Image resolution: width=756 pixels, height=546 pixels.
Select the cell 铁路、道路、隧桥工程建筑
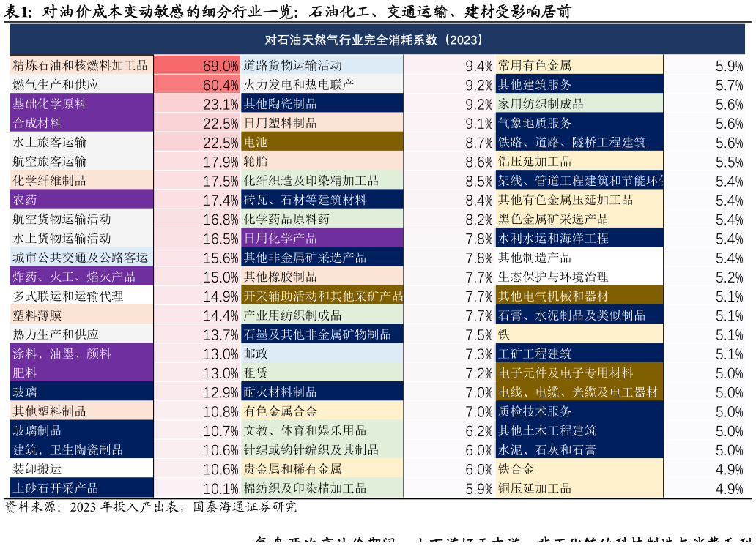pyautogui.click(x=579, y=143)
